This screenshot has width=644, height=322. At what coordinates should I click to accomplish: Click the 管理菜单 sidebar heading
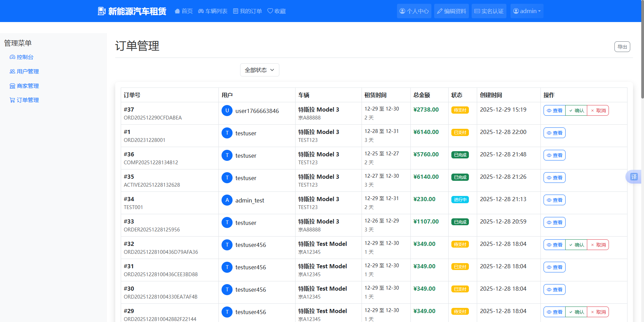pyautogui.click(x=18, y=43)
